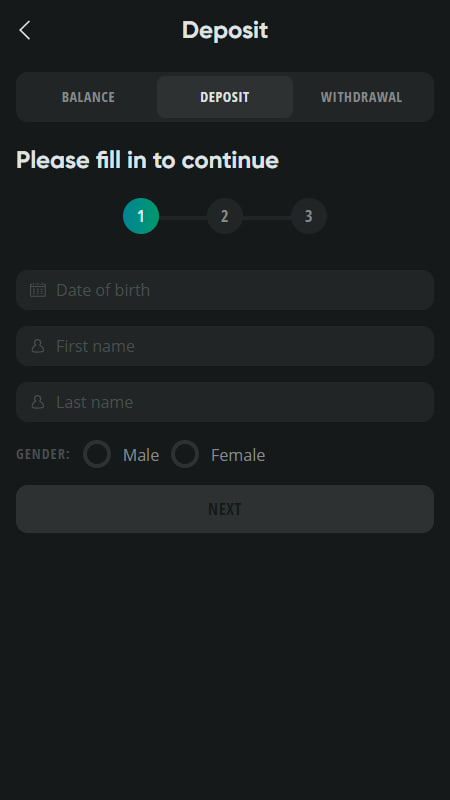Focus the Date of birth field
Screen dimensions: 450x800
point(225,290)
